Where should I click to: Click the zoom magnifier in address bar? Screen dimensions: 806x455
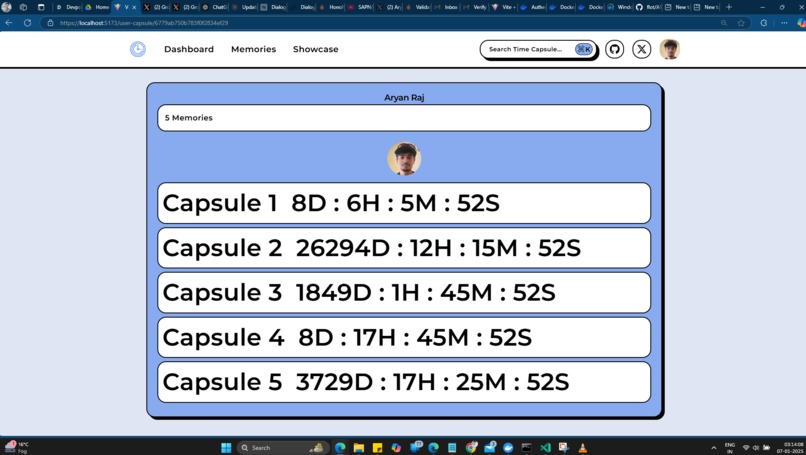724,23
